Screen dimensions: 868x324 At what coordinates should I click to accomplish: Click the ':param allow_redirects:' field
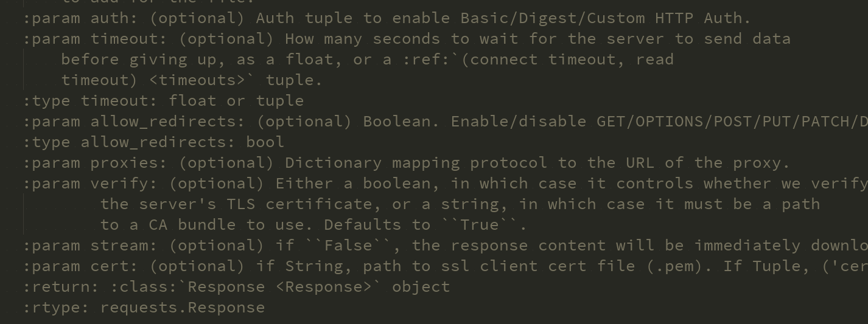135,122
